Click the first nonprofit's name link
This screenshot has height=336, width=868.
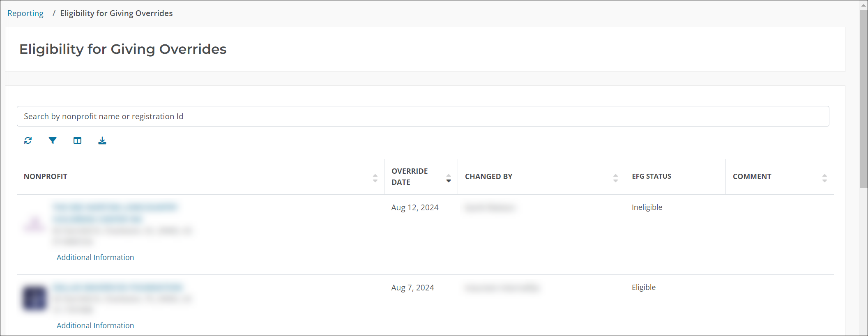pos(115,207)
